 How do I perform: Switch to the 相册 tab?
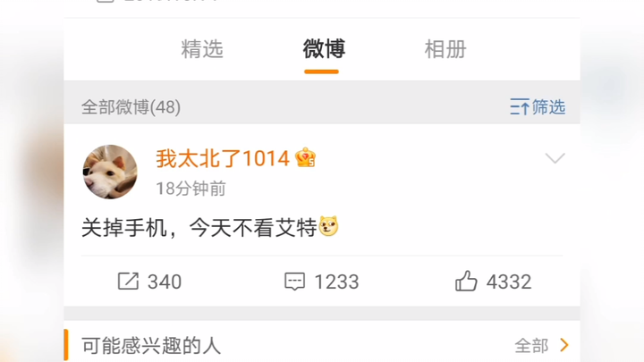pos(445,49)
